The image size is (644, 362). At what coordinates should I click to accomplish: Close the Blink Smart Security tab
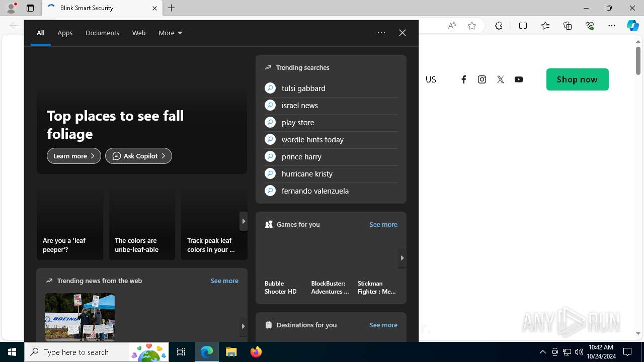pyautogui.click(x=154, y=8)
